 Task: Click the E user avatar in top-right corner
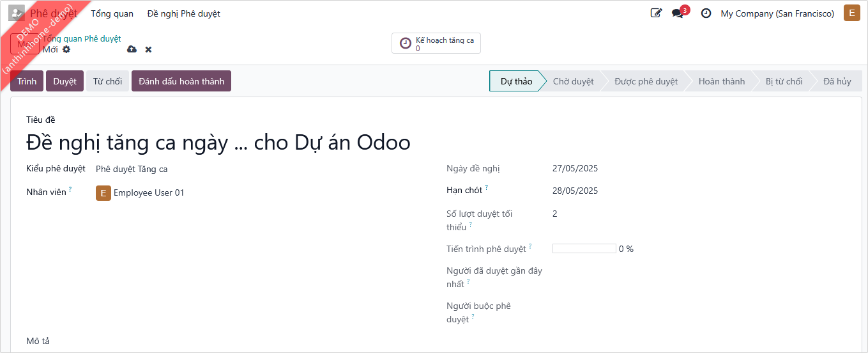851,13
